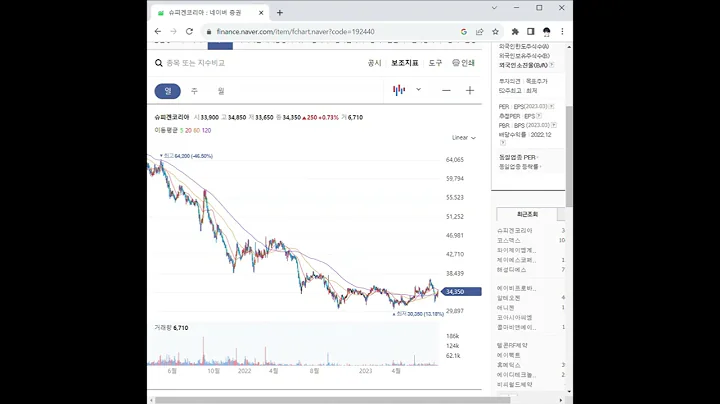Open help icon beside PER EPS(2023.03)
Screen dimensions: 720x404
click(551, 107)
